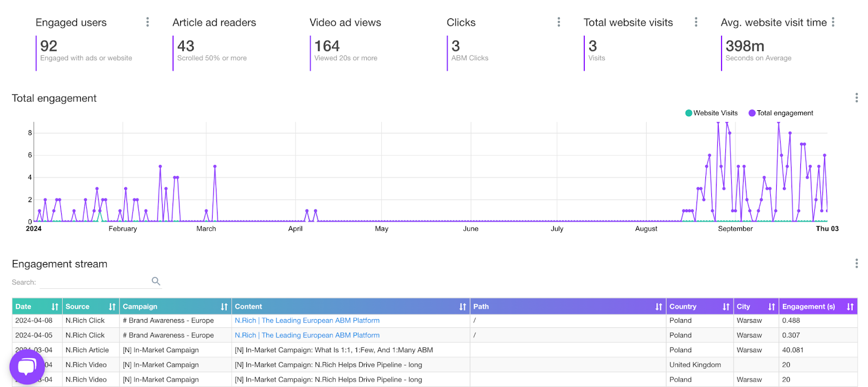Sort table by Date column
The width and height of the screenshot is (868, 387).
click(x=55, y=307)
